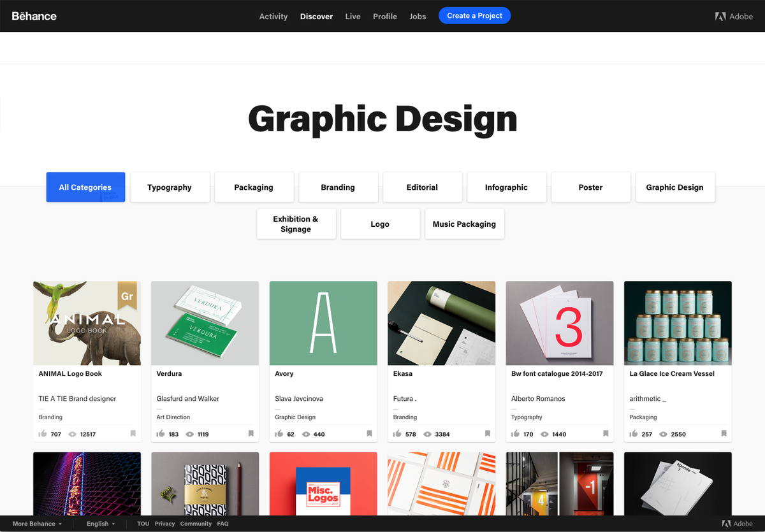This screenshot has height=532, width=765.
Task: Filter by Music Packaging category
Action: pos(464,224)
